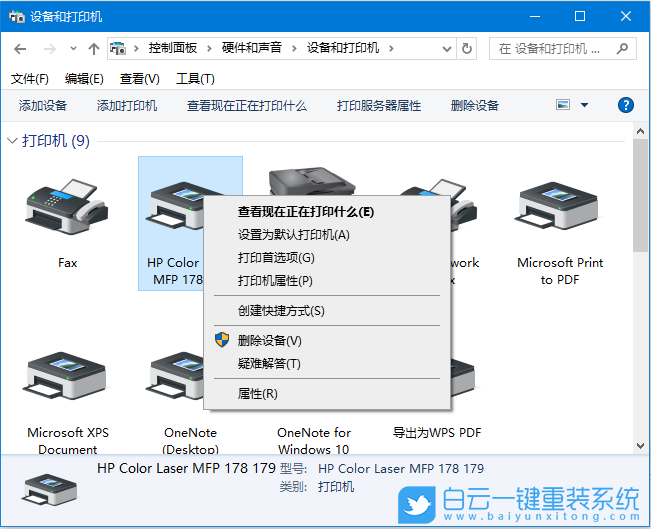Click the Microsoft Print to PDF label
This screenshot has height=529, width=651.
560,271
